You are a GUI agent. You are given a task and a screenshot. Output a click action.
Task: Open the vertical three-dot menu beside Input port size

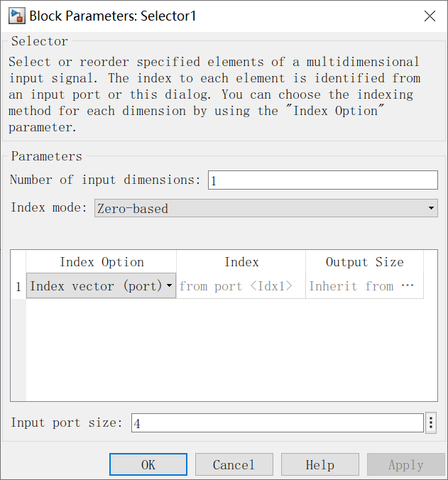tap(431, 422)
